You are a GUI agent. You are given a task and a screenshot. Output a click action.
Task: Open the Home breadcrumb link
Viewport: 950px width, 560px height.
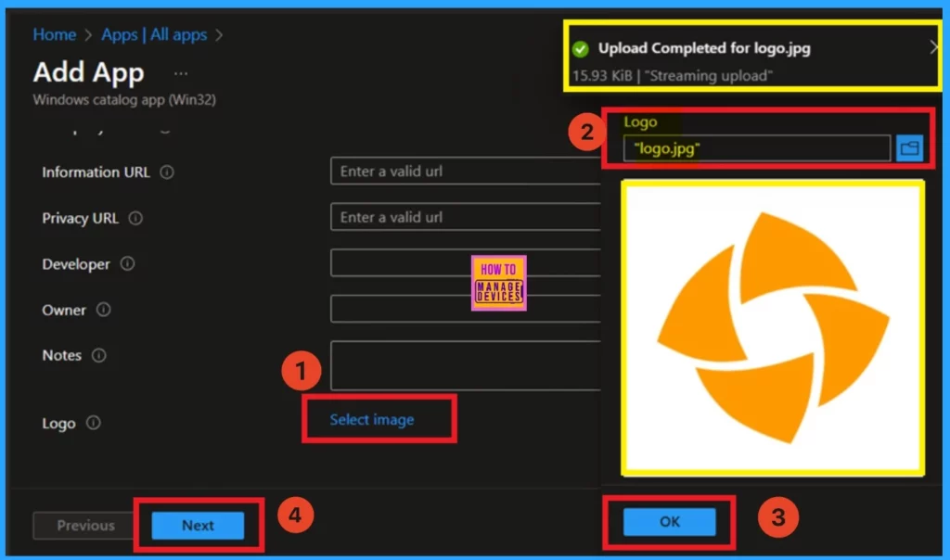pyautogui.click(x=55, y=34)
